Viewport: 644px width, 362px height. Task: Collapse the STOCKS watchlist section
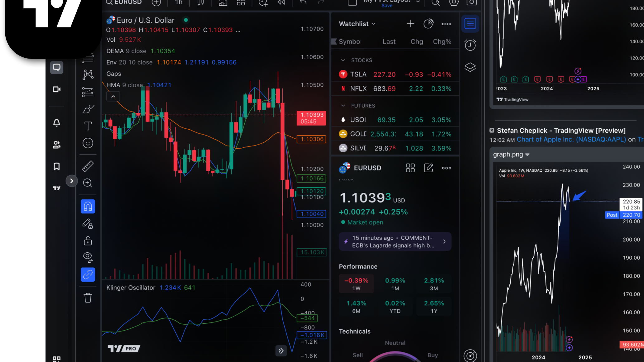(x=343, y=60)
